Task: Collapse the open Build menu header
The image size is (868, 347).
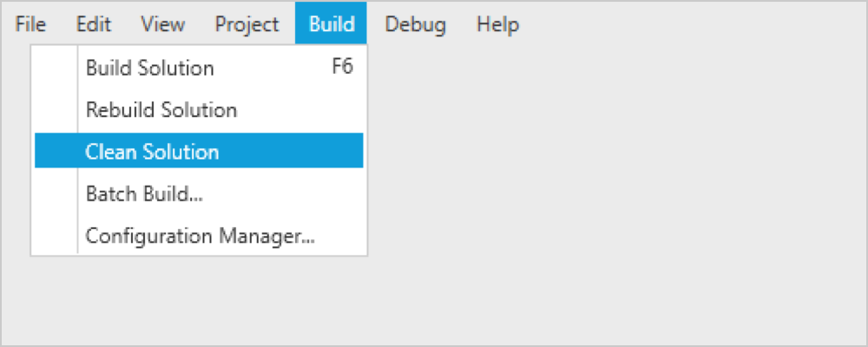Action: coord(331,24)
